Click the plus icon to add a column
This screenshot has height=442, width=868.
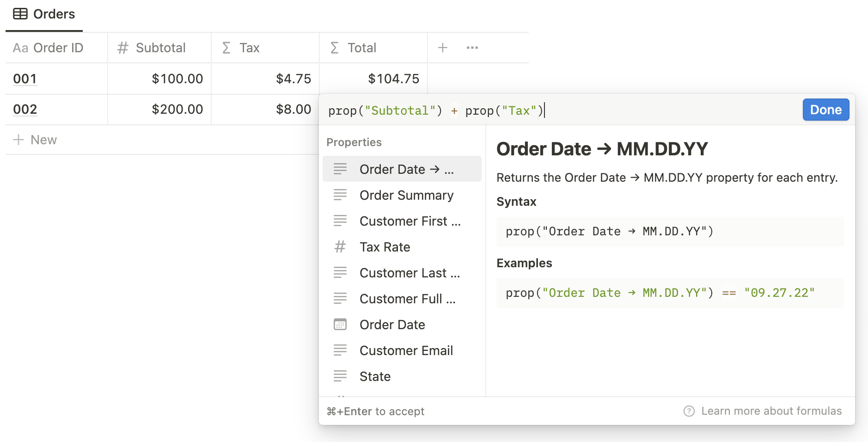[x=442, y=47]
